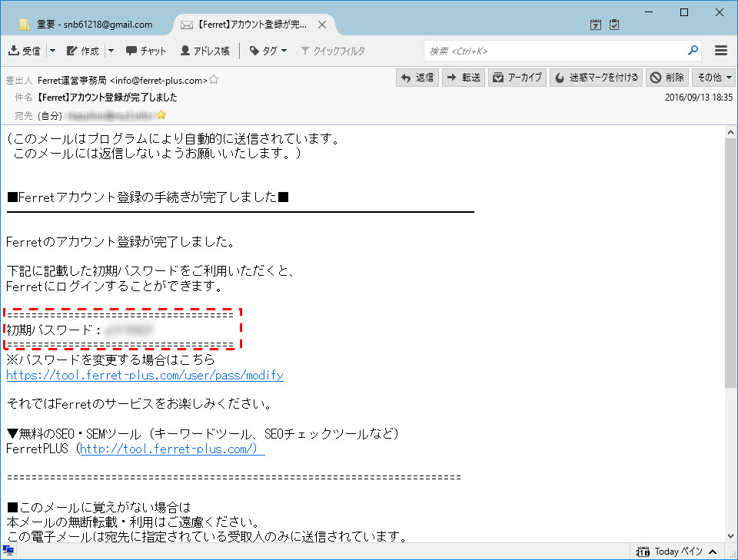Open the calendar tab icon

click(x=596, y=25)
